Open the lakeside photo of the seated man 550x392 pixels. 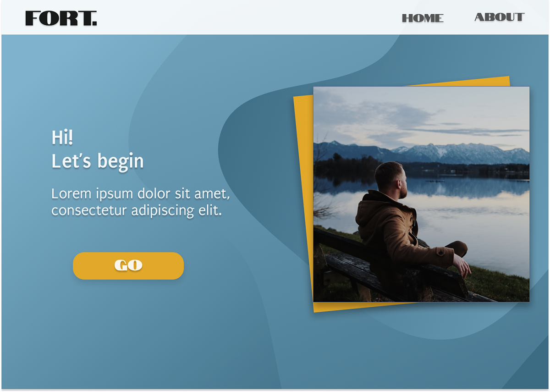(421, 194)
